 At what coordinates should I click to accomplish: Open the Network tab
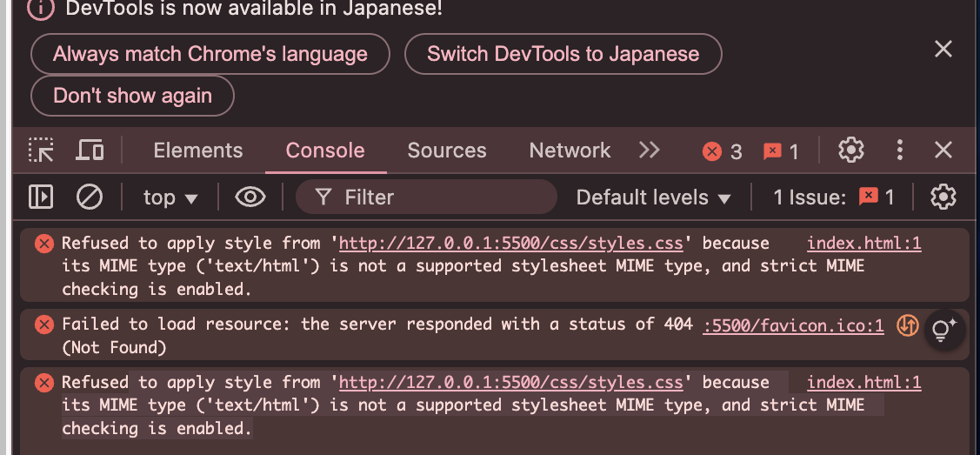(x=570, y=151)
